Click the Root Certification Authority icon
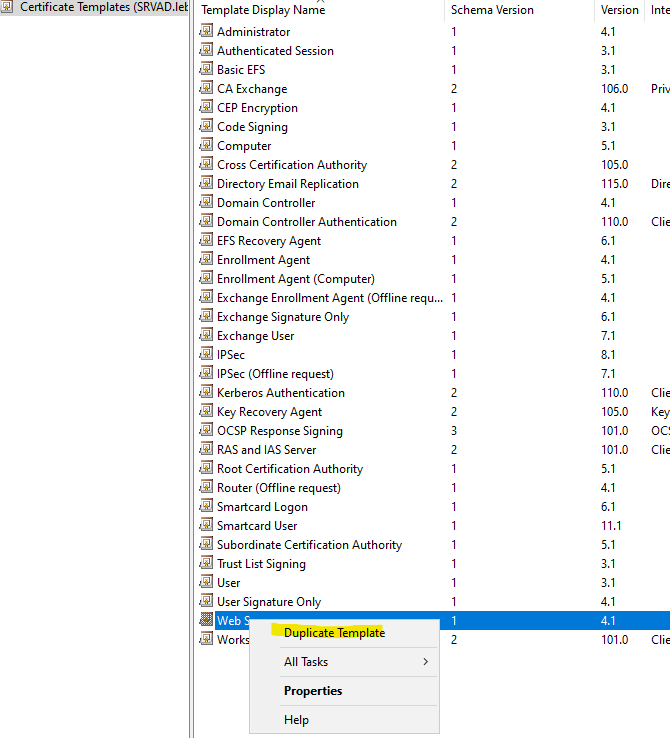This screenshot has width=670, height=738. (207, 469)
